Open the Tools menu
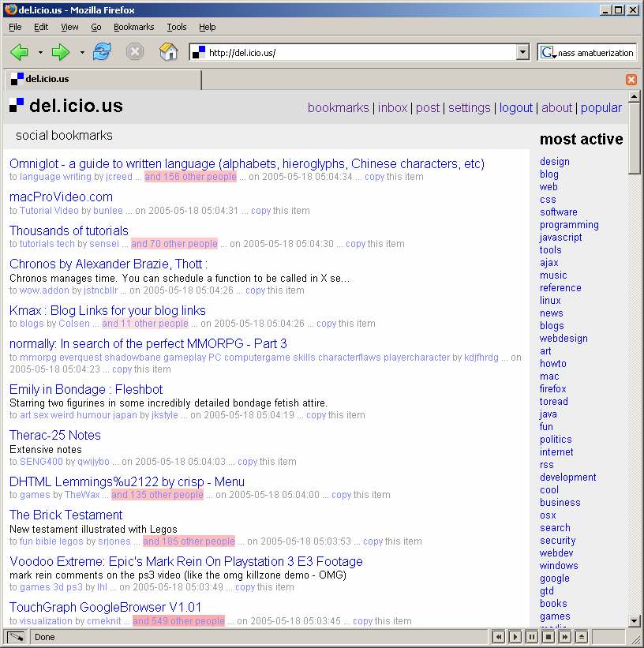 click(x=177, y=28)
